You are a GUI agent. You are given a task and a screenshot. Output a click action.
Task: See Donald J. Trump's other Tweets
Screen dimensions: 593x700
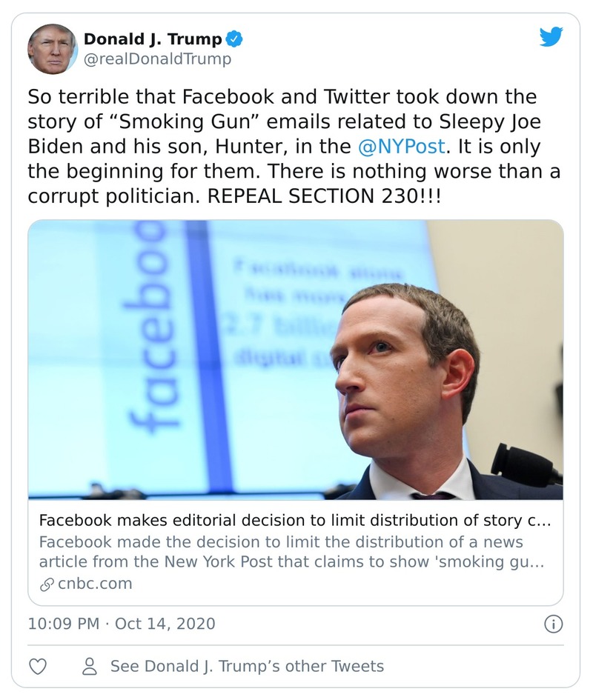pyautogui.click(x=247, y=666)
